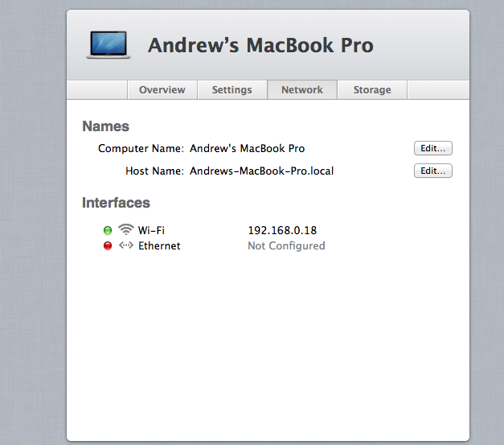The image size is (504, 445).
Task: Click the green Wi-Fi status indicator
Action: tap(108, 230)
